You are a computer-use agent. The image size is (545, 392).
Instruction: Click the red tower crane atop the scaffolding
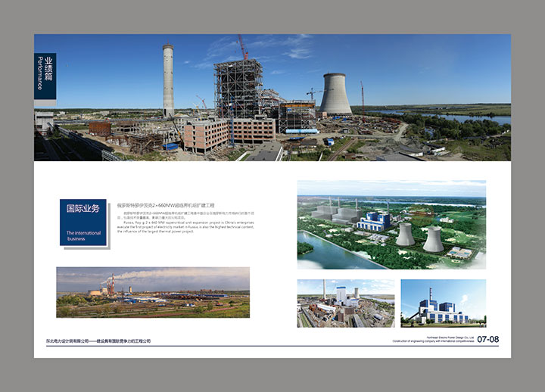243,46
